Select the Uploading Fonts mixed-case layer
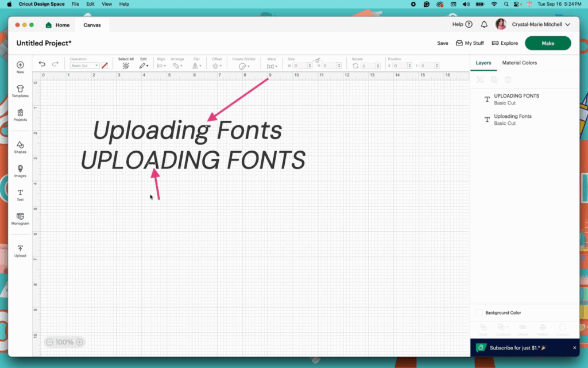 pos(525,120)
